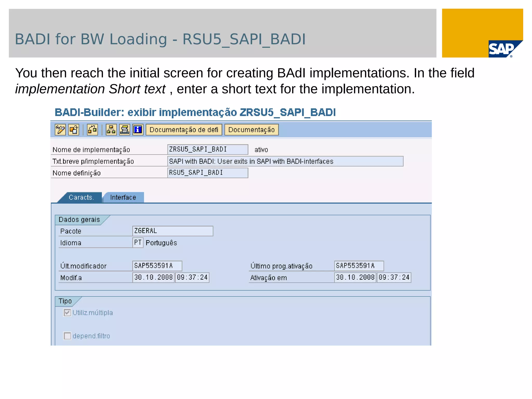This screenshot has height=399, width=532.
Task: Click the Modif.a date field
Action: coord(154,277)
